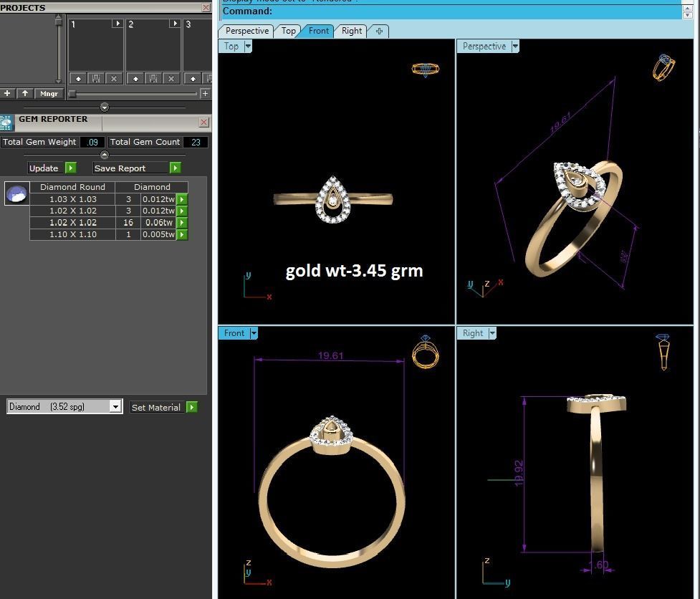Image resolution: width=700 pixels, height=599 pixels.
Task: Click the Diamond Round column header
Action: tap(73, 187)
